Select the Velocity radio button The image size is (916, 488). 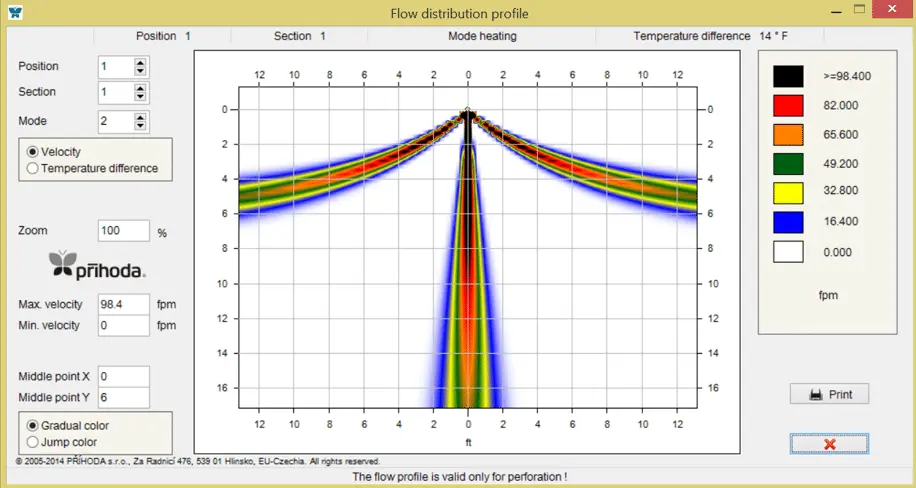(33, 152)
